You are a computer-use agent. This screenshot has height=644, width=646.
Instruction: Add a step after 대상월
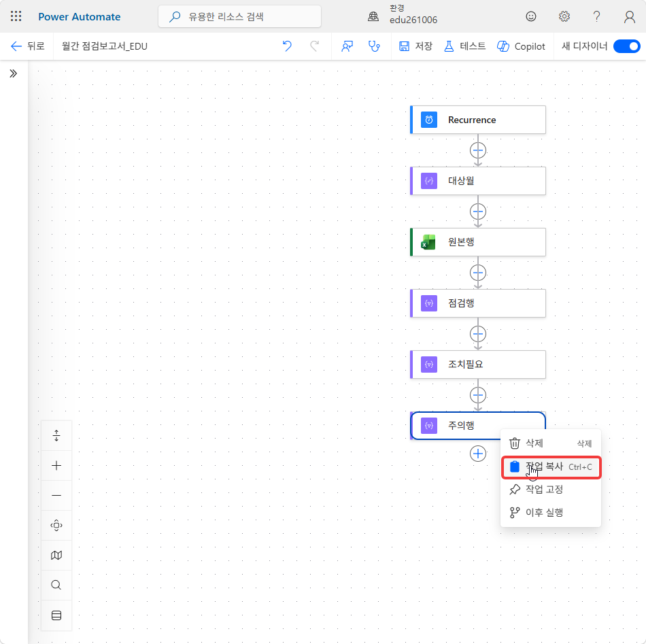pyautogui.click(x=478, y=211)
